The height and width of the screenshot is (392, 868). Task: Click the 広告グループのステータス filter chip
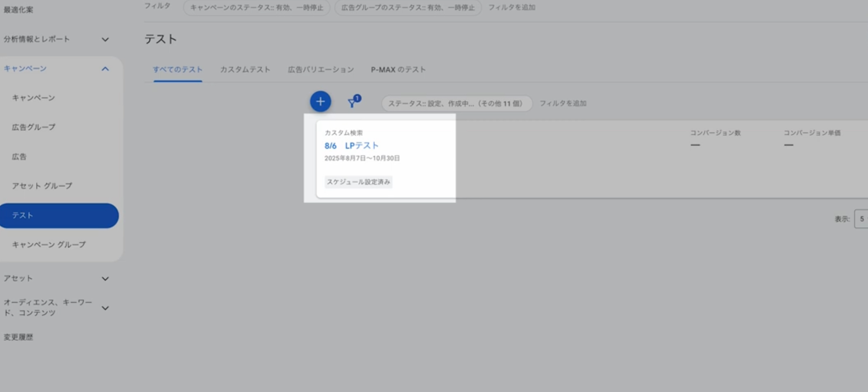click(408, 7)
